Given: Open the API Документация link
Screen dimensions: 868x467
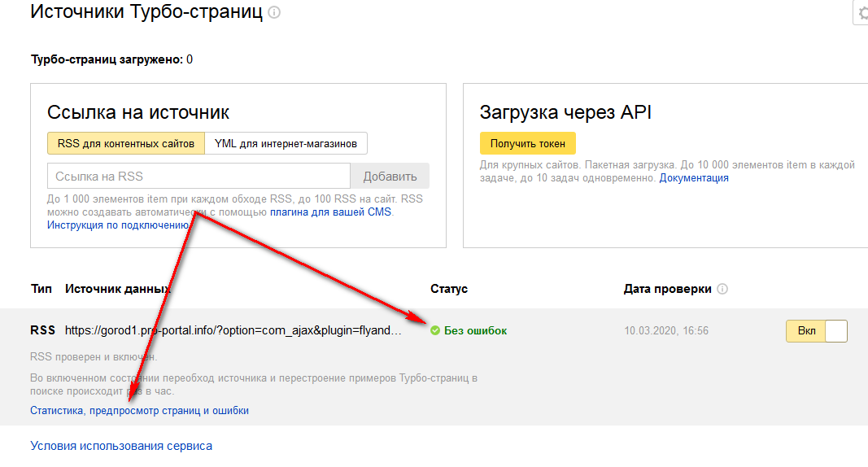Looking at the screenshot, I should [693, 177].
